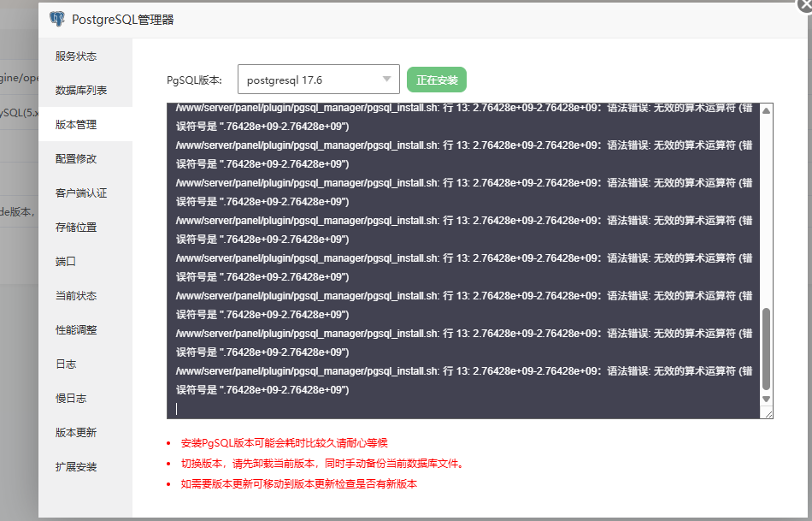The width and height of the screenshot is (812, 521).
Task: Click the note 如需要版本更新可移动到版本更新检查是否有新版本
Action: tap(299, 484)
